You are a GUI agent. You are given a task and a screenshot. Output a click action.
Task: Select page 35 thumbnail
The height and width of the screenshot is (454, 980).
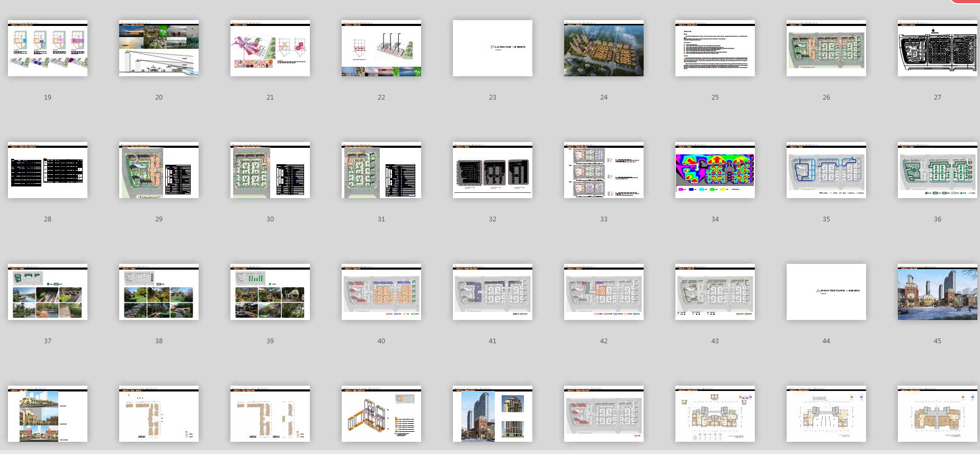point(826,170)
